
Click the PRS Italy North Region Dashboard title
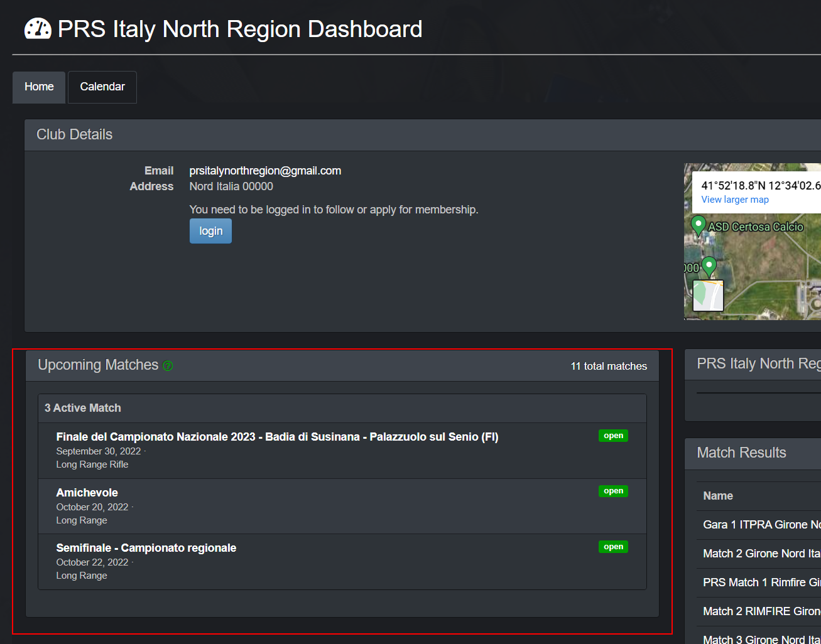point(240,29)
